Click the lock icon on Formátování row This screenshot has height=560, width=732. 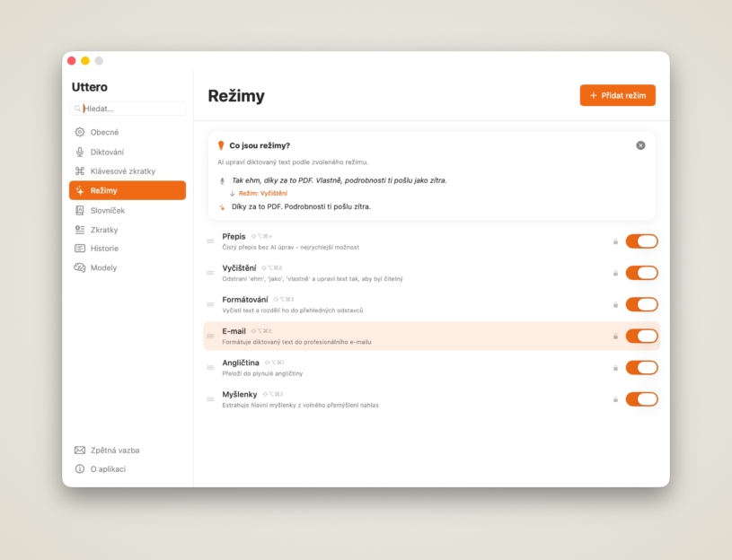[x=615, y=304]
